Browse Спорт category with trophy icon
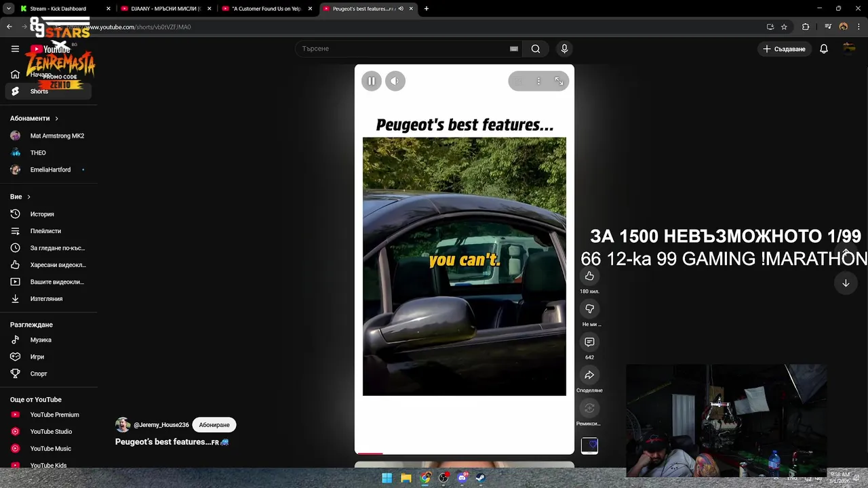 (x=48, y=373)
